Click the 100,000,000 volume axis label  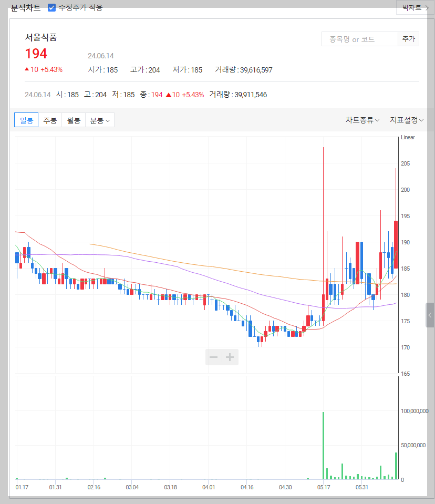click(415, 411)
